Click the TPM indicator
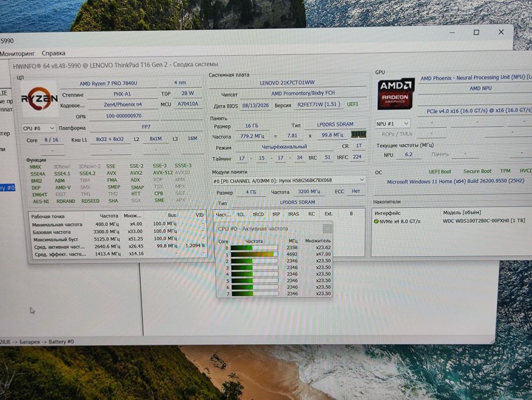Screen dimensions: 532x400 pyautogui.click(x=505, y=171)
